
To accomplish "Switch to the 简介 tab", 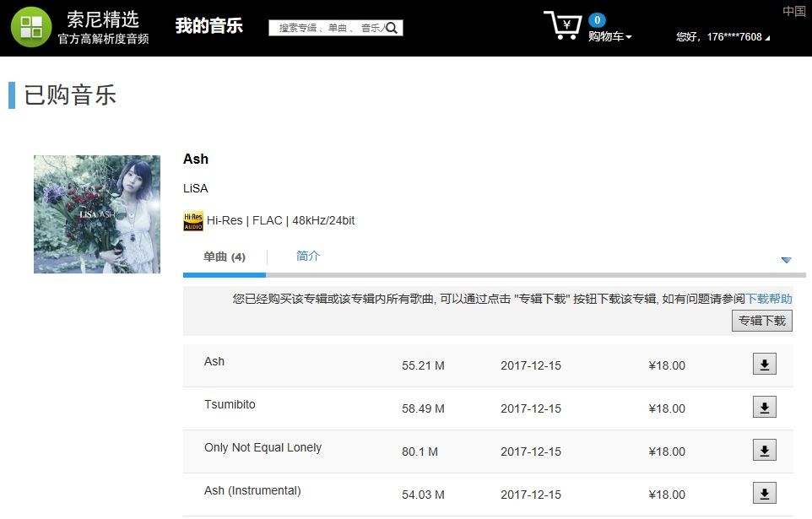I will click(307, 256).
